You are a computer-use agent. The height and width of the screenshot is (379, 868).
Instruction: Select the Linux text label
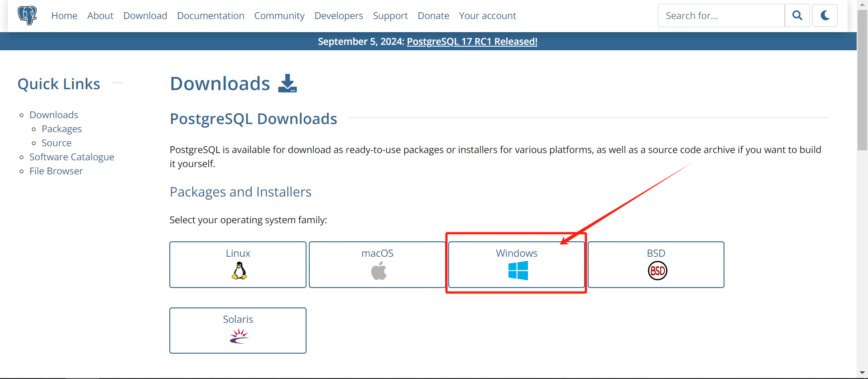pos(238,254)
